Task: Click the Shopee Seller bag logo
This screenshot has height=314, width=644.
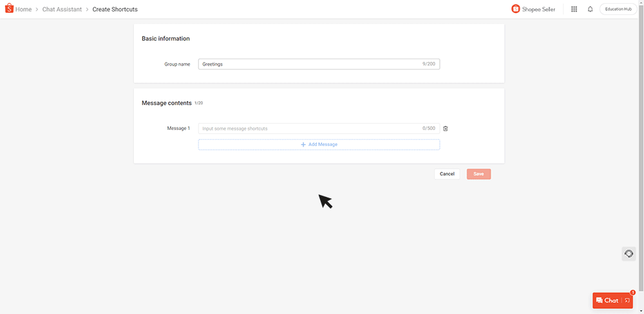Action: click(x=515, y=8)
